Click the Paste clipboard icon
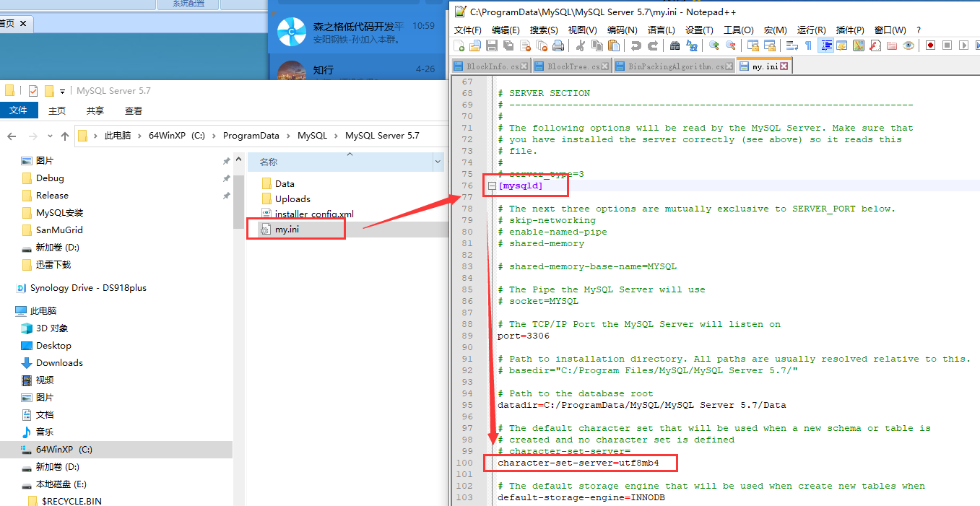This screenshot has width=980, height=506. click(614, 45)
